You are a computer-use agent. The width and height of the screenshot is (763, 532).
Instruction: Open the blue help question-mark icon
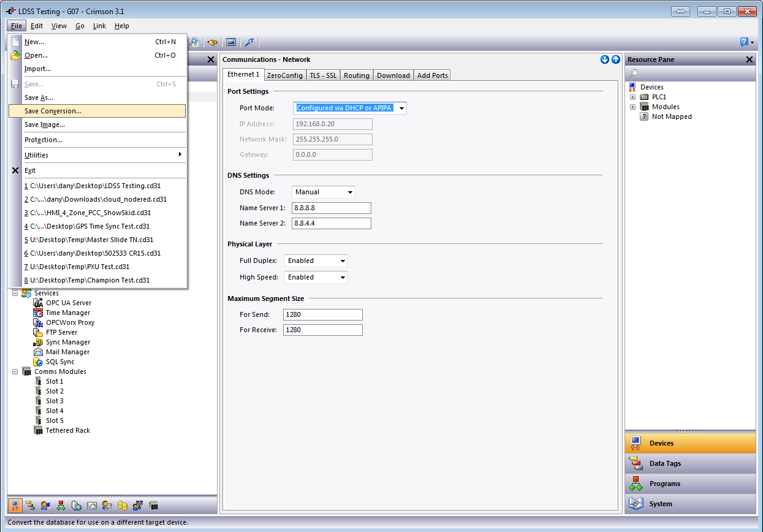pos(744,42)
